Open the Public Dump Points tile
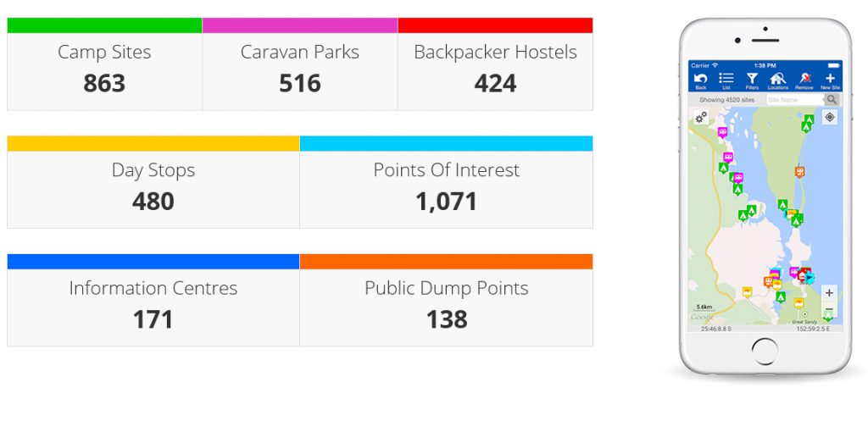The height and width of the screenshot is (432, 868). tap(446, 301)
